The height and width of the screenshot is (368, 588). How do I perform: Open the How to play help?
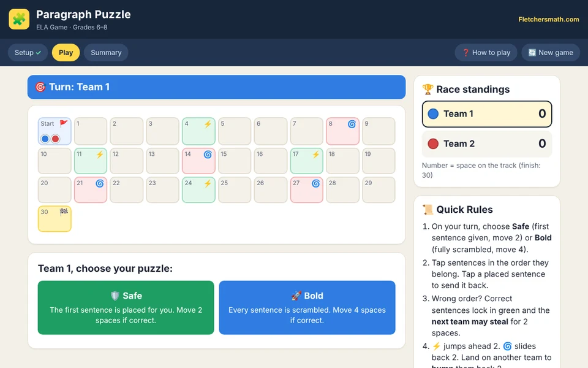(x=486, y=53)
